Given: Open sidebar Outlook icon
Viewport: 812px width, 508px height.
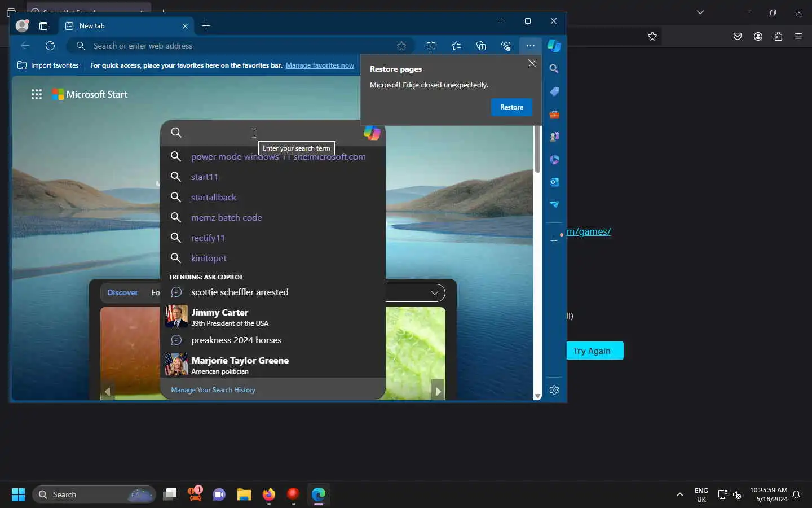Looking at the screenshot, I should (x=554, y=182).
